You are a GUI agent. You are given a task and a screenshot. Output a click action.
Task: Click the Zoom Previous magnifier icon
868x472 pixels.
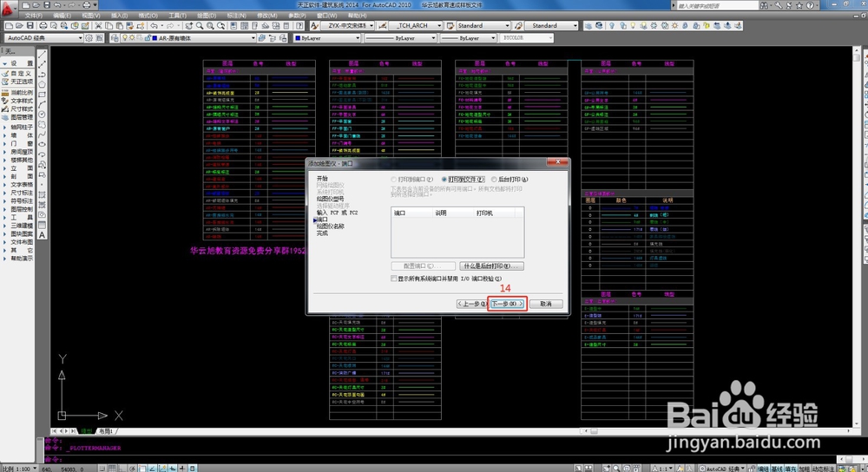(220, 26)
